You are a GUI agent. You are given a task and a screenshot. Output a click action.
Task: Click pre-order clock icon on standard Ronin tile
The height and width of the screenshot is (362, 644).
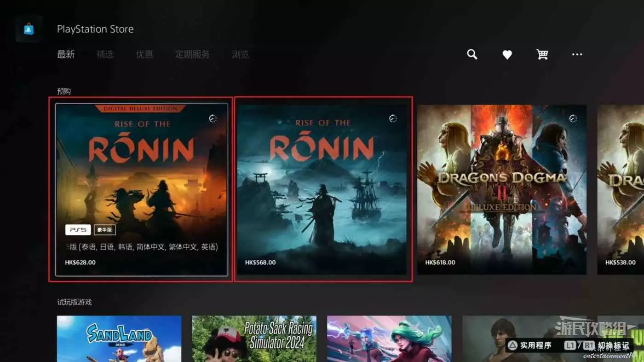(x=392, y=118)
